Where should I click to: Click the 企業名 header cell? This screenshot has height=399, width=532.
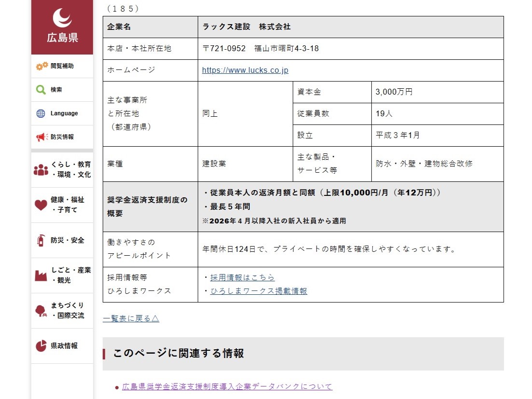point(150,27)
